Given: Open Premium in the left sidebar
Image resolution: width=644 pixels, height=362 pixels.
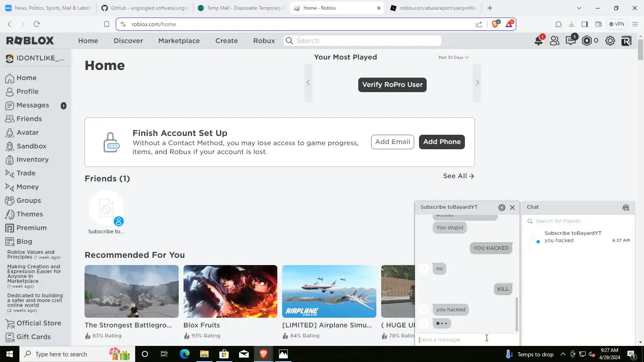Looking at the screenshot, I should click(31, 228).
